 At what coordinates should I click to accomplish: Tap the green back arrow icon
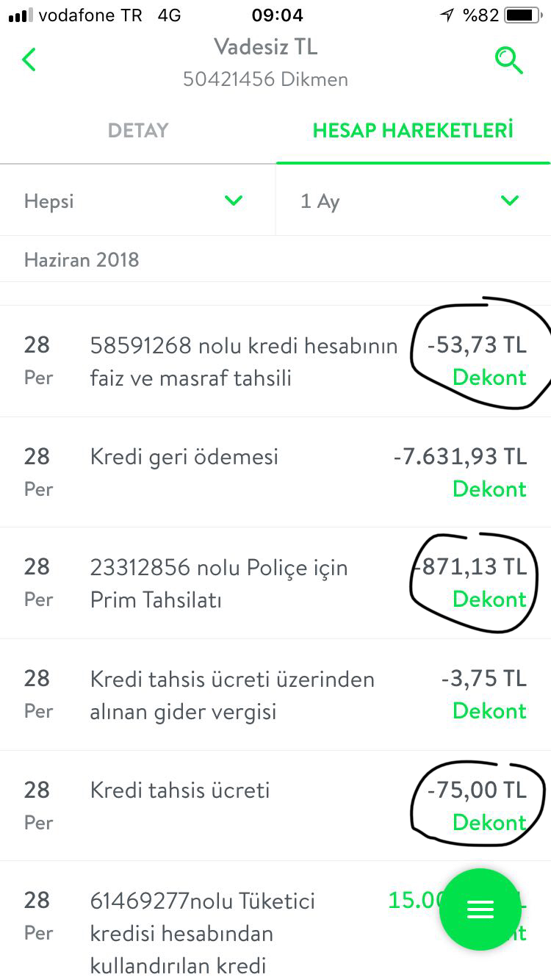[x=29, y=60]
